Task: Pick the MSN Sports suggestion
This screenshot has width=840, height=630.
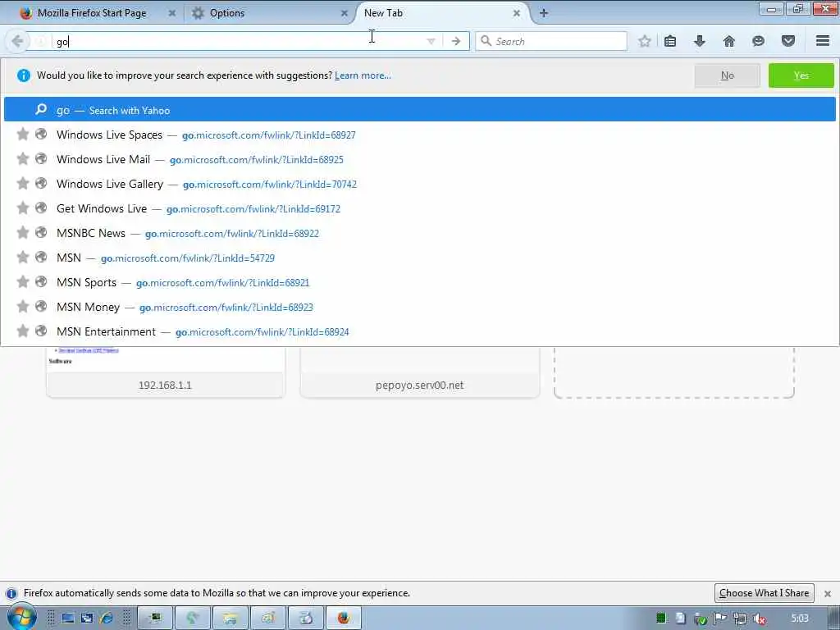Action: tap(419, 283)
